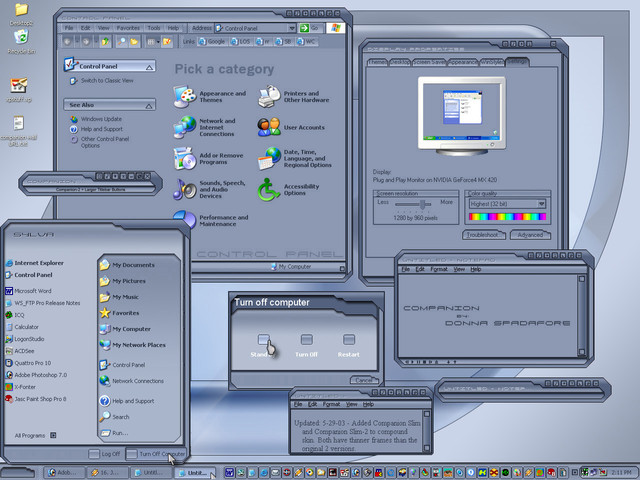640x480 pixels.
Task: Open the Address bar dropdown arrow
Action: 292,28
